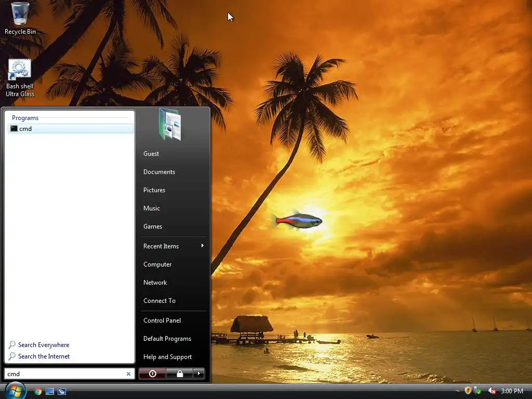Click the Search the Internet link
The width and height of the screenshot is (532, 399).
click(x=44, y=356)
